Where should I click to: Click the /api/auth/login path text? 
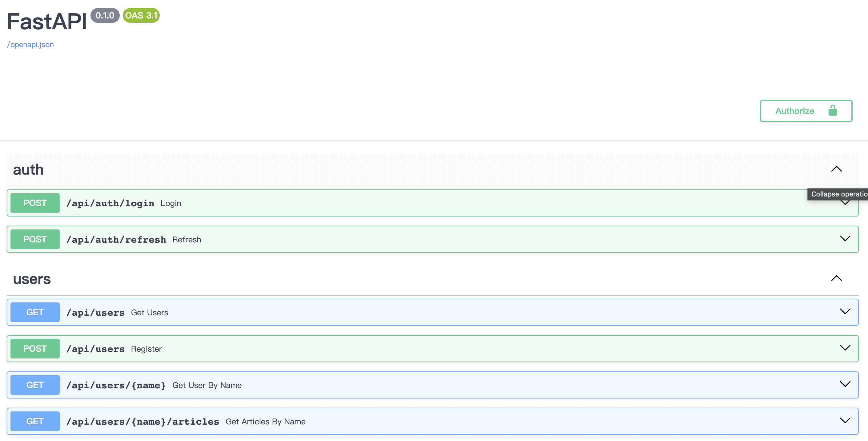click(x=110, y=203)
